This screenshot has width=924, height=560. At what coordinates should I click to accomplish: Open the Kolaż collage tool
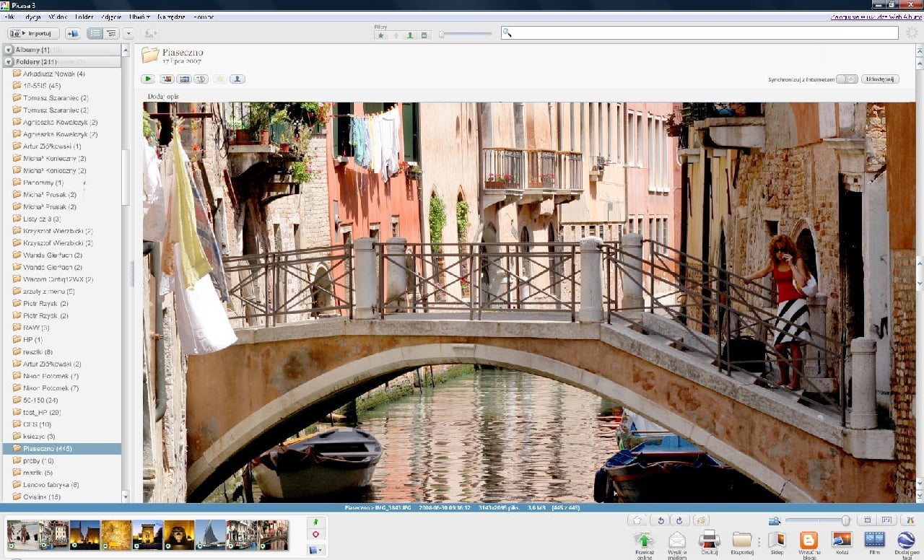pyautogui.click(x=842, y=540)
